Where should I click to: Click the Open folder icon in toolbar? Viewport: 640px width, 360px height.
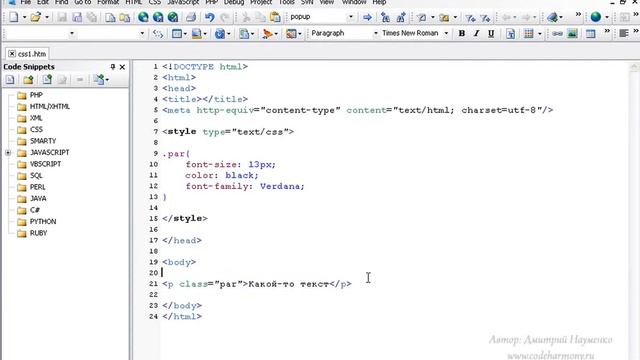pyautogui.click(x=36, y=17)
